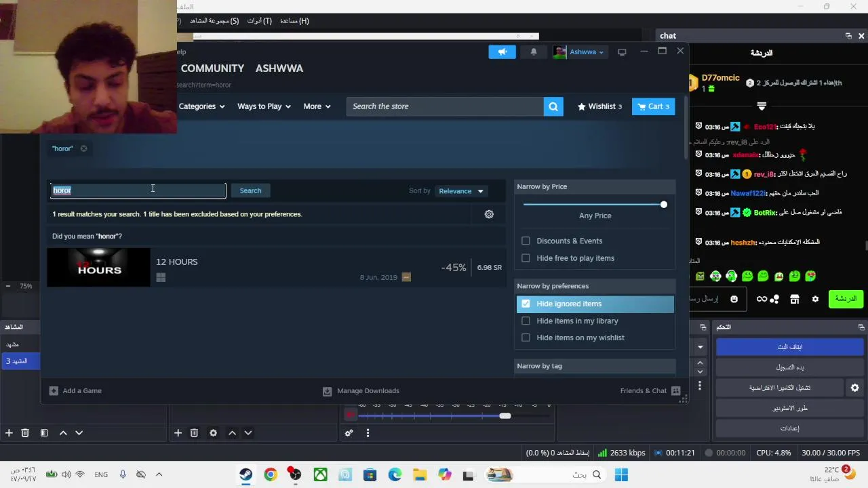Expand the More store menu
The width and height of the screenshot is (868, 488).
click(x=317, y=106)
